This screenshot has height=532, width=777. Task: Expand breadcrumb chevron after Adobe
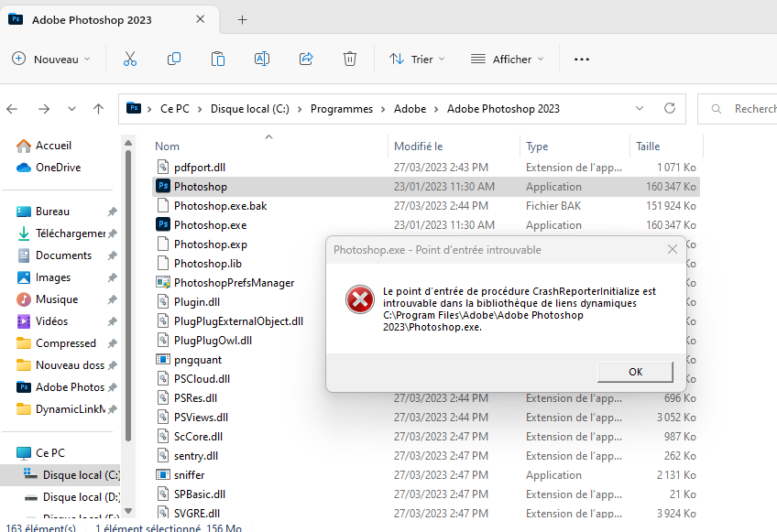click(436, 109)
